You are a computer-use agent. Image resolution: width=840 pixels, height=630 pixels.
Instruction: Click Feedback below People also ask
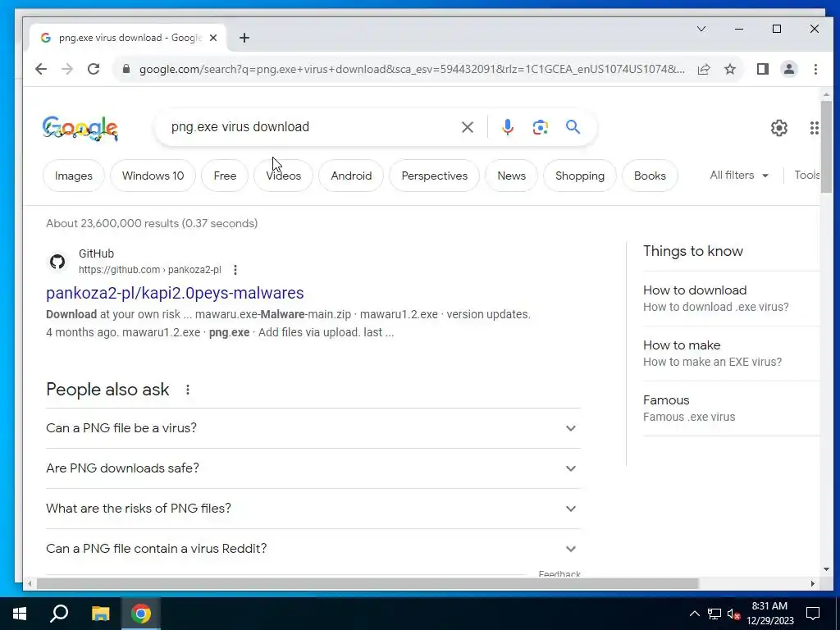[x=559, y=573]
